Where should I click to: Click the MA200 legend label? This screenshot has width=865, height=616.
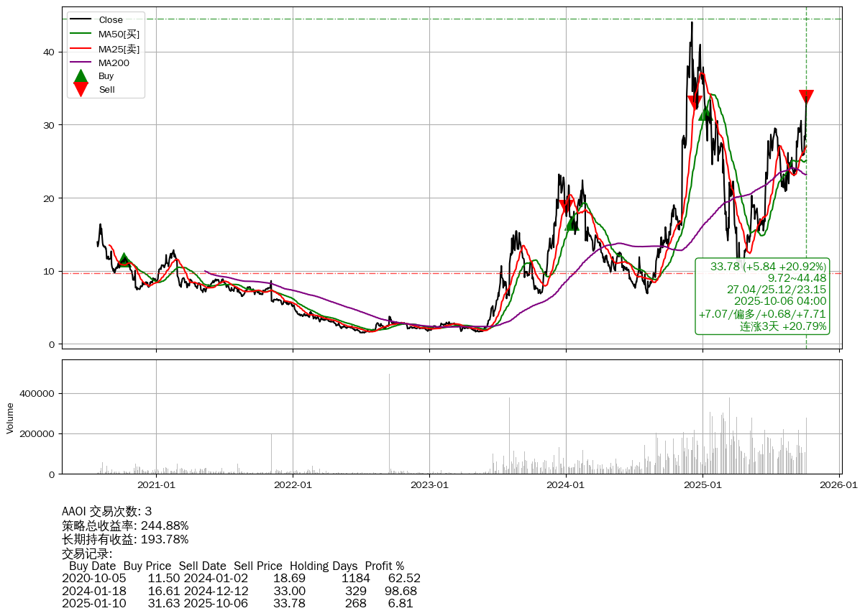[114, 63]
